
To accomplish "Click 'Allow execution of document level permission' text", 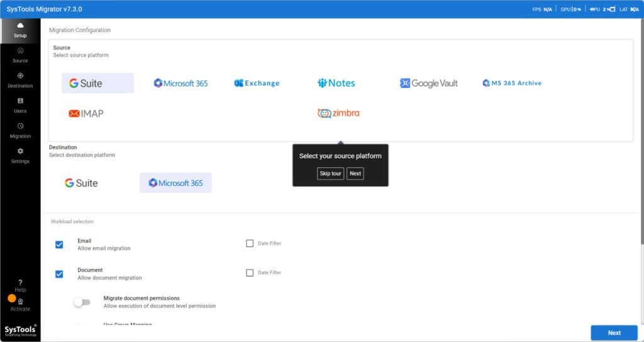I will point(159,306).
